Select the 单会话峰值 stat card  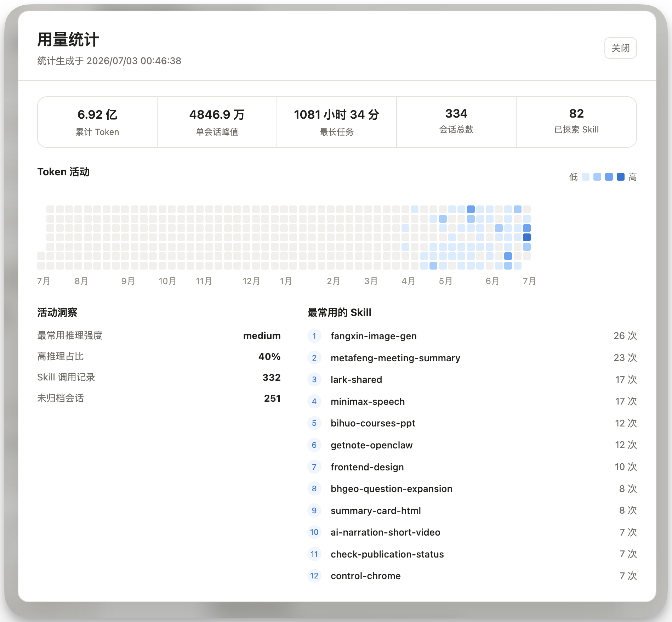tap(217, 122)
